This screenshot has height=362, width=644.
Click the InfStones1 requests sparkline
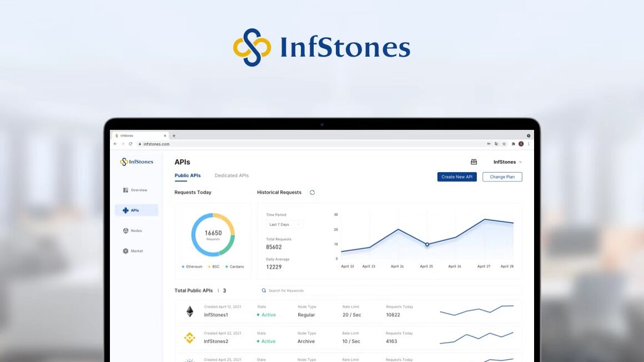coord(477,310)
